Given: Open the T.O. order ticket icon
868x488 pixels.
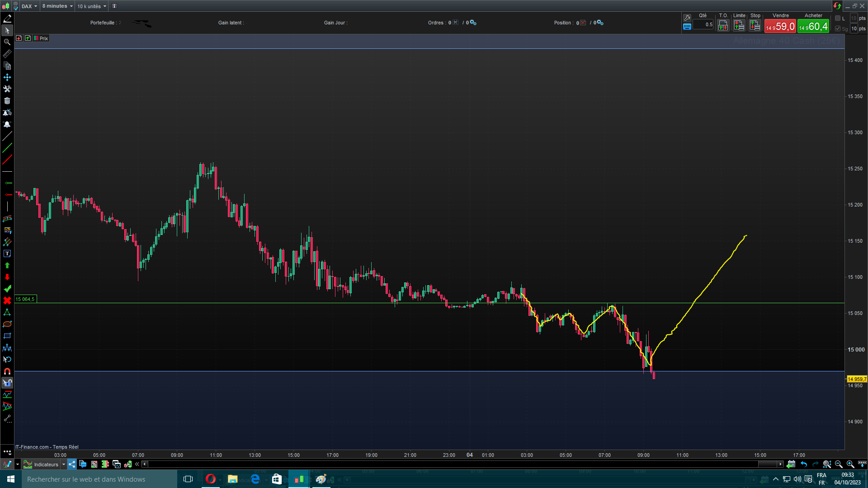Looking at the screenshot, I should tap(723, 26).
